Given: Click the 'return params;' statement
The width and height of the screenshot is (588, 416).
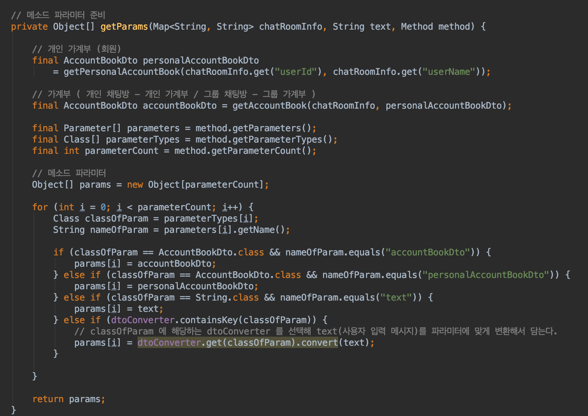Looking at the screenshot, I should [x=69, y=399].
